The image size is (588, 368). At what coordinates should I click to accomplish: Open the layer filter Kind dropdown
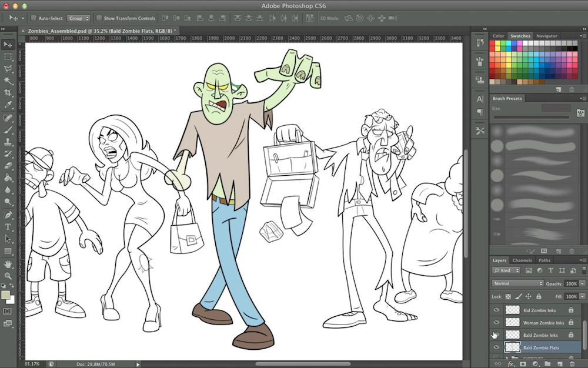pyautogui.click(x=506, y=270)
